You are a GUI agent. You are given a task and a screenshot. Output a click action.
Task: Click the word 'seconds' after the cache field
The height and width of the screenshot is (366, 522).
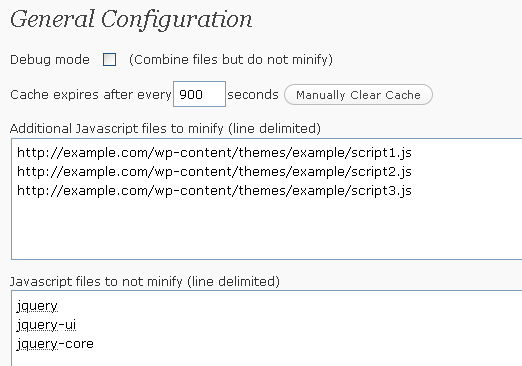[253, 95]
